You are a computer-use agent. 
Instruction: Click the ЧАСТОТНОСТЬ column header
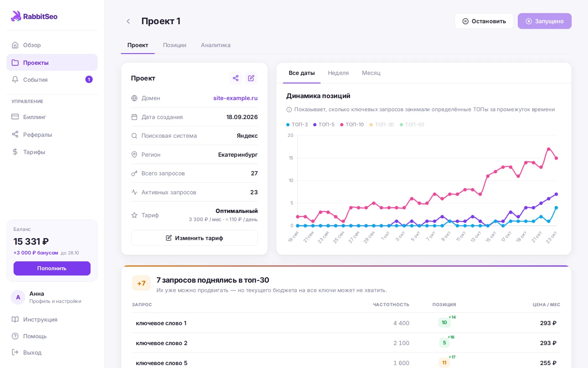click(391, 305)
